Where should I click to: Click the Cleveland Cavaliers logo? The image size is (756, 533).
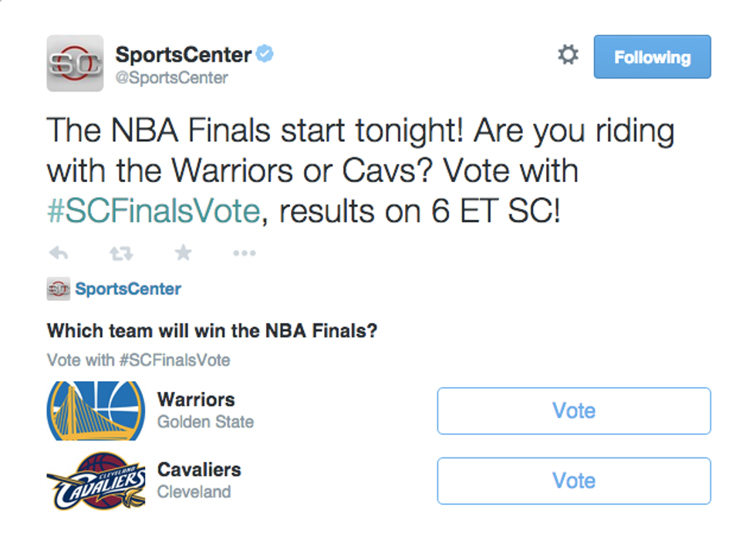tap(96, 481)
